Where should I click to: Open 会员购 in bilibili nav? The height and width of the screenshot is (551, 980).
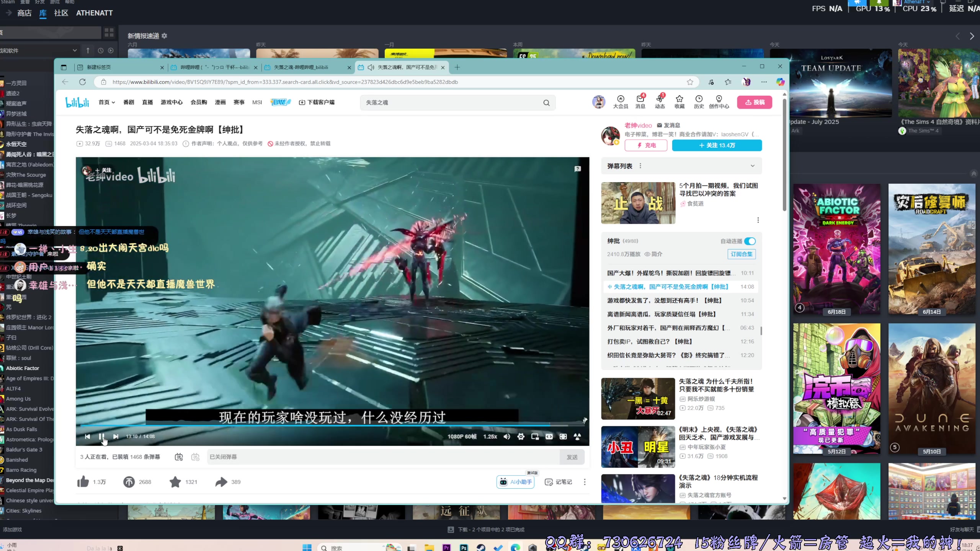pos(199,102)
